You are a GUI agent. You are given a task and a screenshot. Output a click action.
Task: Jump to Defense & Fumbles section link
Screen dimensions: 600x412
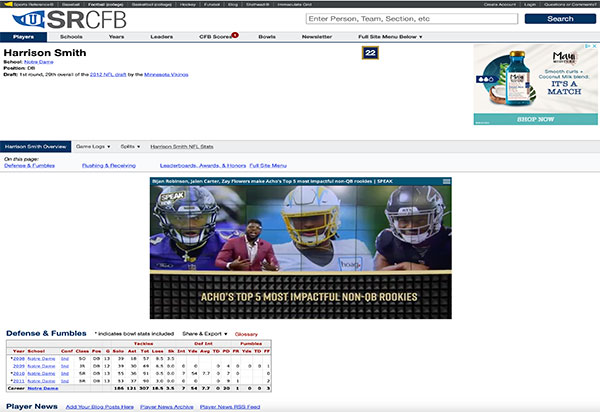[x=29, y=166]
